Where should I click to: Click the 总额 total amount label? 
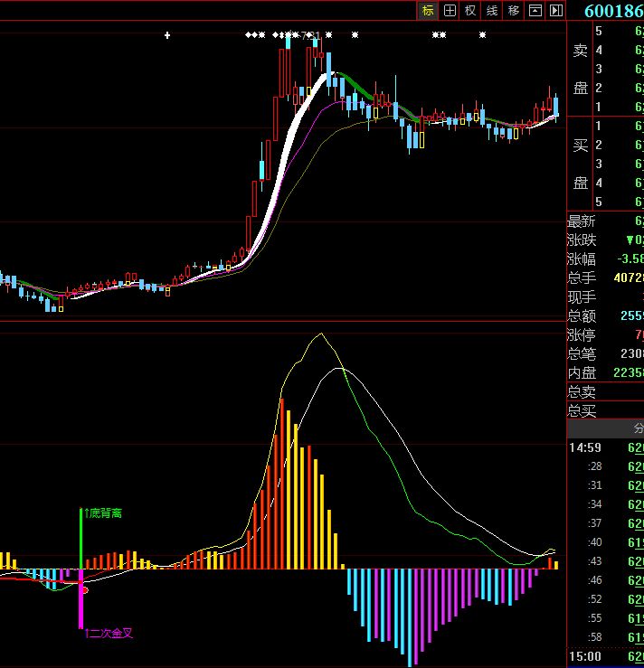tap(582, 316)
